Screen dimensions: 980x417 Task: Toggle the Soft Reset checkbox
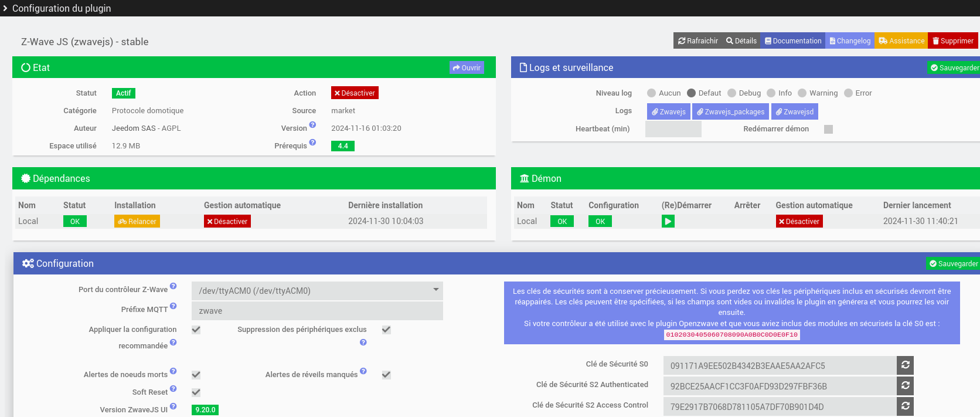[x=196, y=392]
